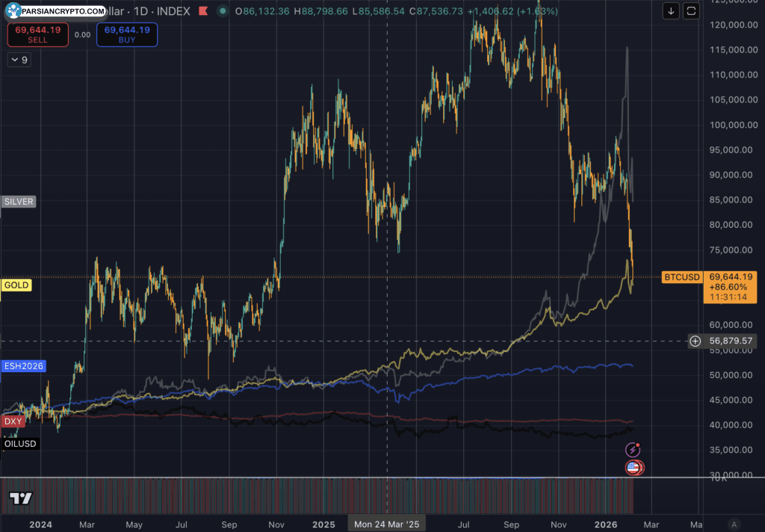Image resolution: width=765 pixels, height=532 pixels.
Task: Click the 0.00 spread value between buttons
Action: [x=82, y=34]
